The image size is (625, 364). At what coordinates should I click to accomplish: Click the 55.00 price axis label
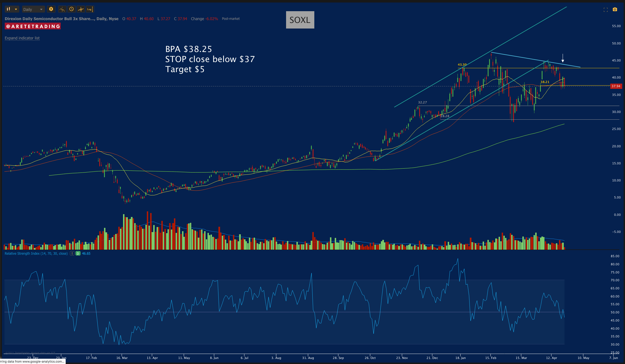coord(616,26)
